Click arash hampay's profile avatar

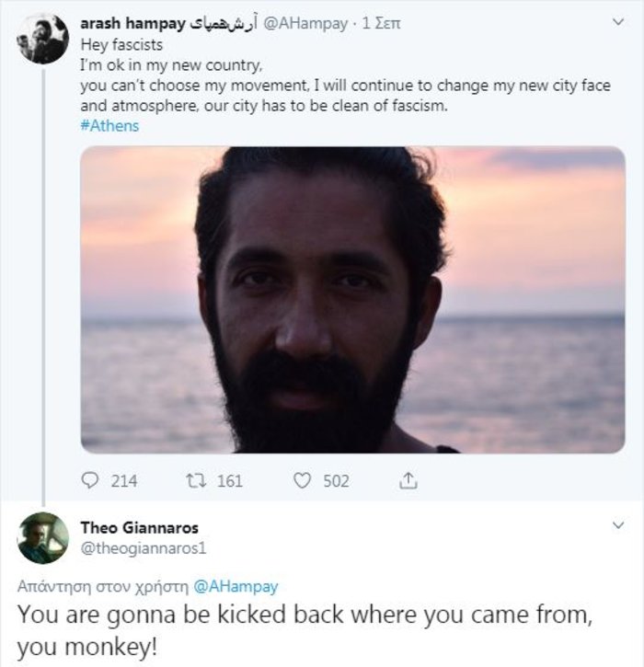coord(42,39)
